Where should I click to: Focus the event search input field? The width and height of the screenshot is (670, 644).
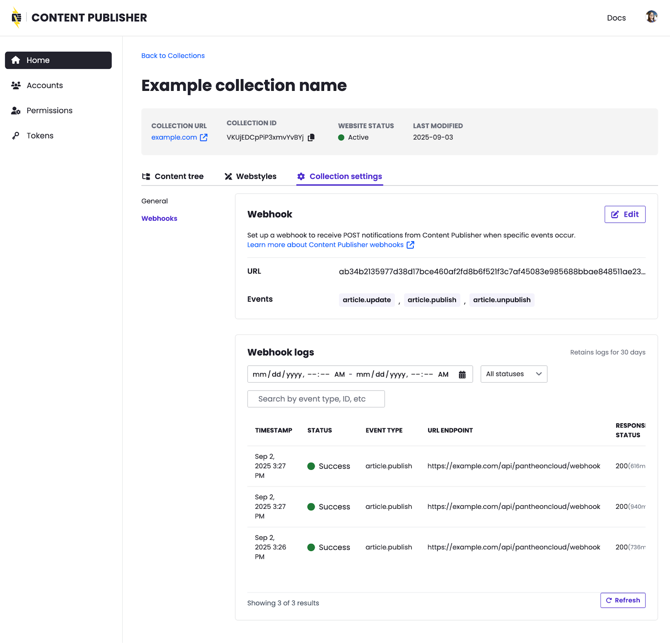tap(316, 399)
